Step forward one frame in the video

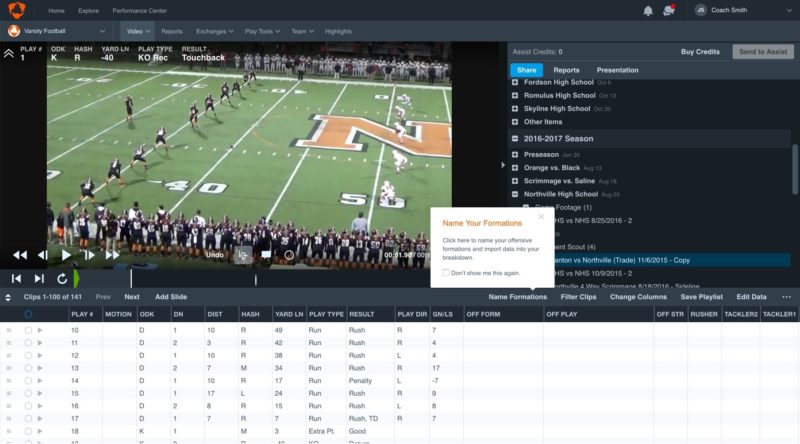(x=89, y=255)
